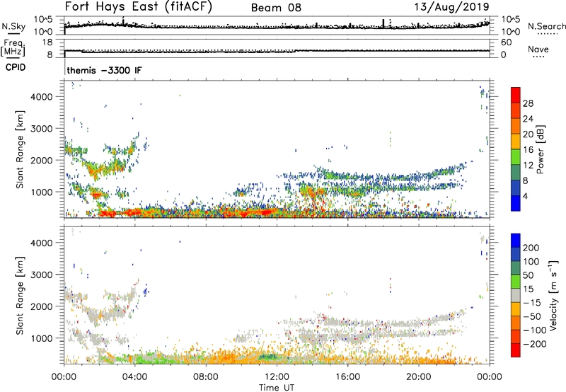Viewport: 566px width, 392px height.
Task: Click the 'Beam 08' label
Action: click(276, 8)
